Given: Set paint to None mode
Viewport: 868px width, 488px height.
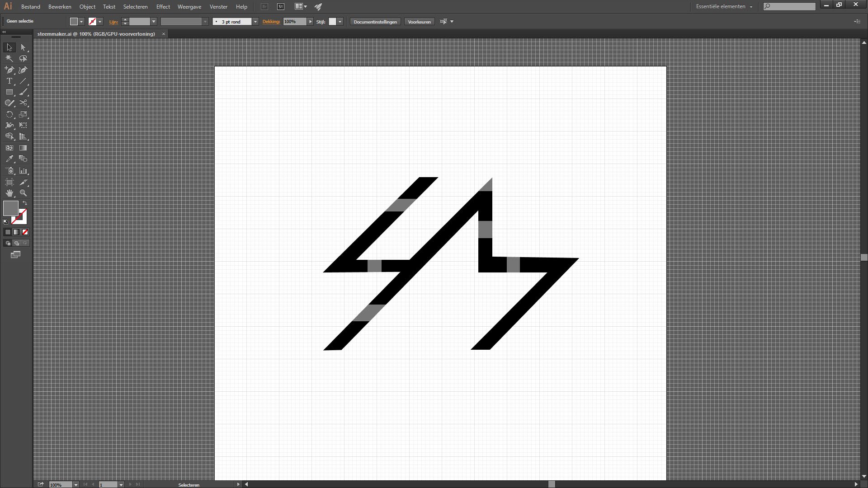Looking at the screenshot, I should [25, 232].
